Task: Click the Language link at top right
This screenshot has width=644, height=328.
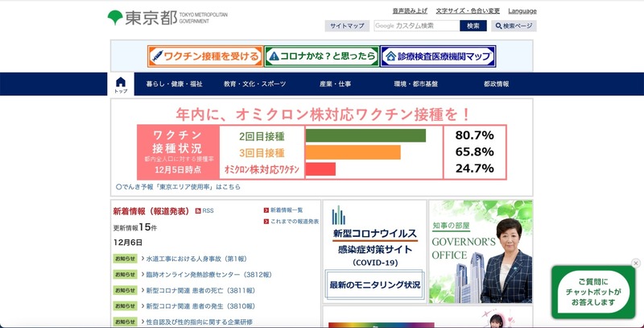Action: [x=522, y=11]
